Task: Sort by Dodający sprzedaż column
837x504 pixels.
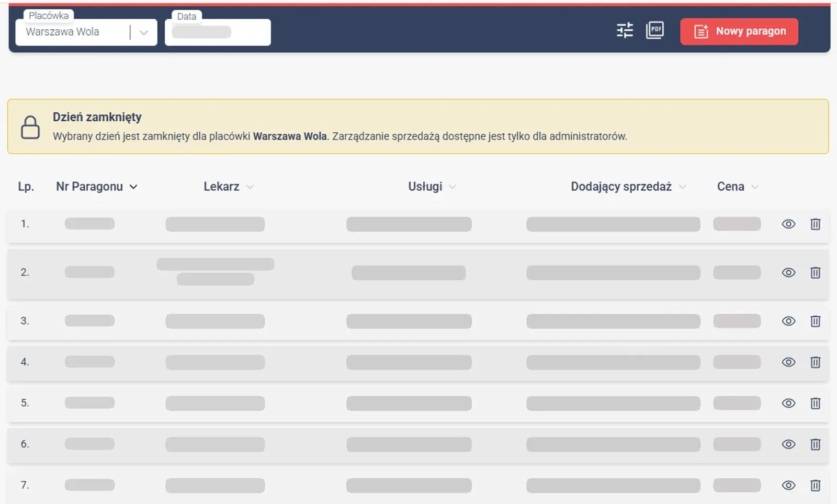Action: [x=628, y=187]
